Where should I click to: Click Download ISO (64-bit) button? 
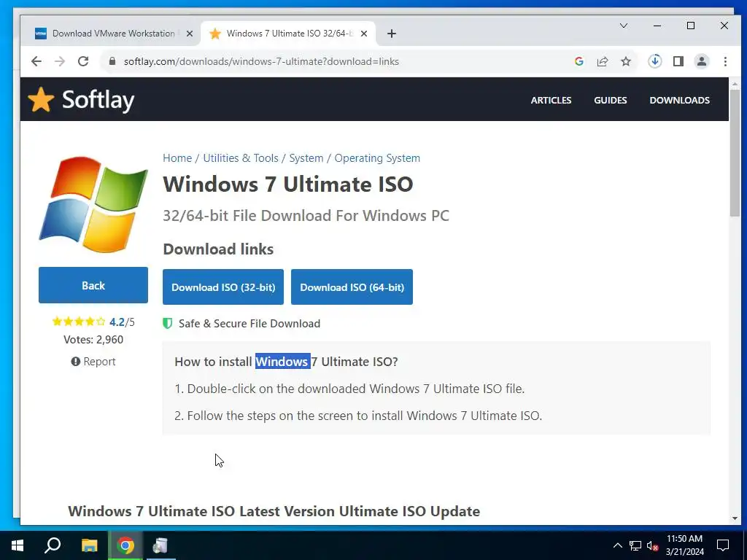[x=352, y=287]
